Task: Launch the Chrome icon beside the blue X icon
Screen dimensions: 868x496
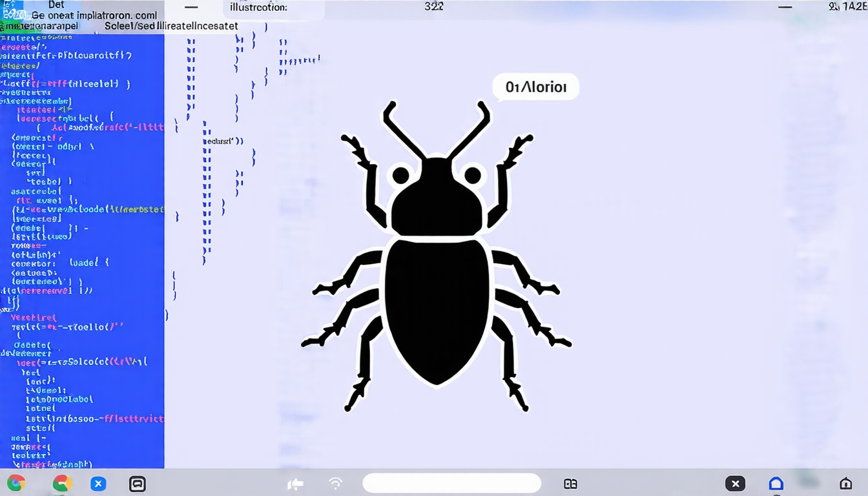Action: [x=62, y=483]
